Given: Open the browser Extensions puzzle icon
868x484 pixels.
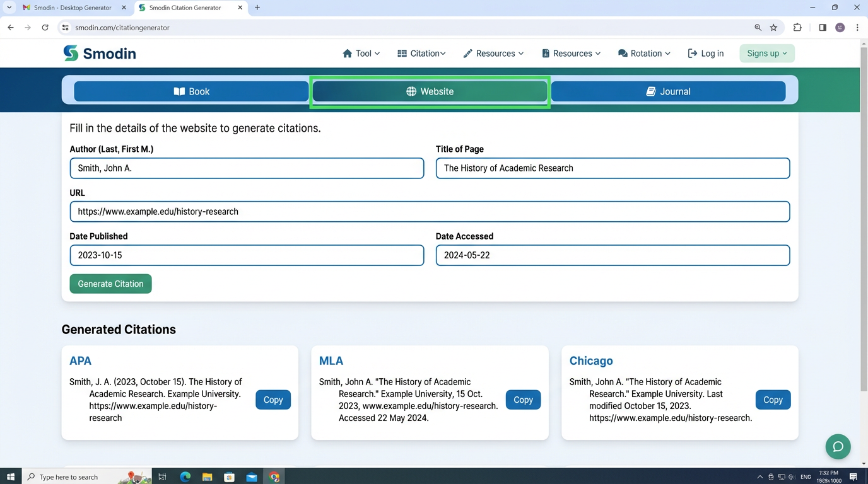Looking at the screenshot, I should point(797,28).
